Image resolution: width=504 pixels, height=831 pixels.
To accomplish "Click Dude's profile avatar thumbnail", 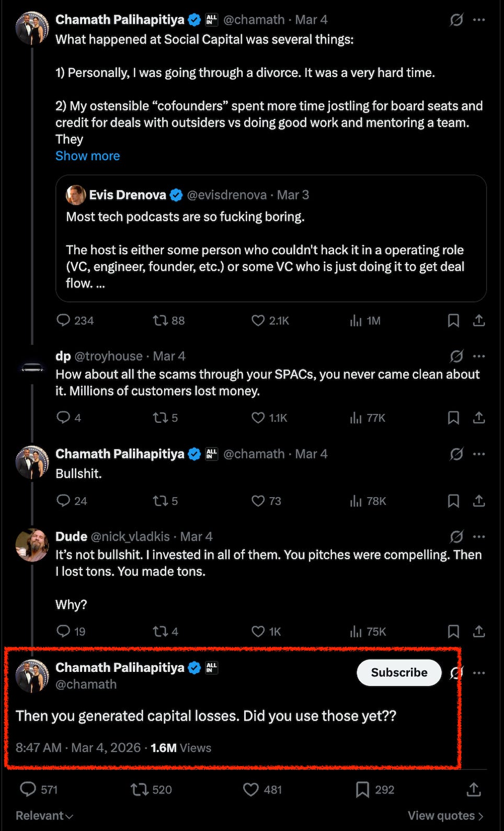I will 32,545.
